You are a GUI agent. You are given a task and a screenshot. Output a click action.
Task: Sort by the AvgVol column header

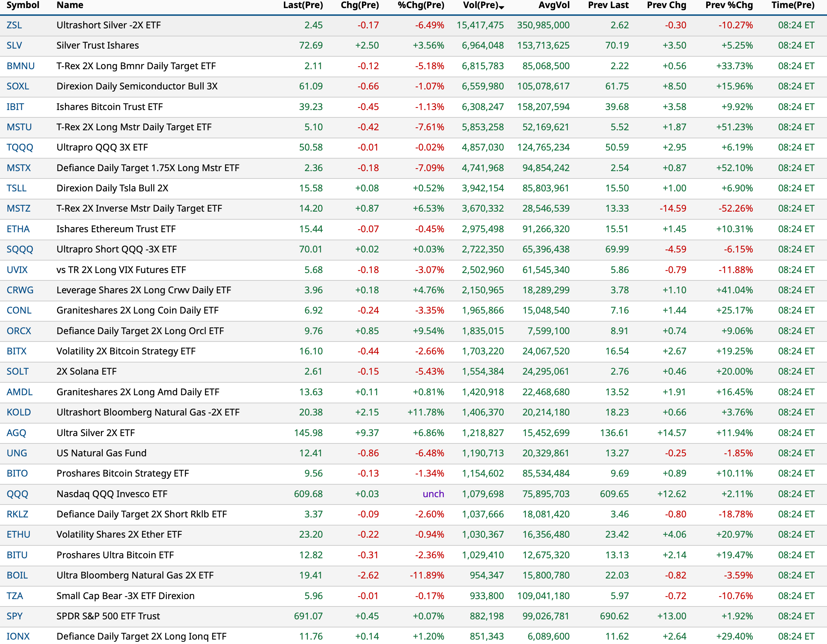coord(554,5)
